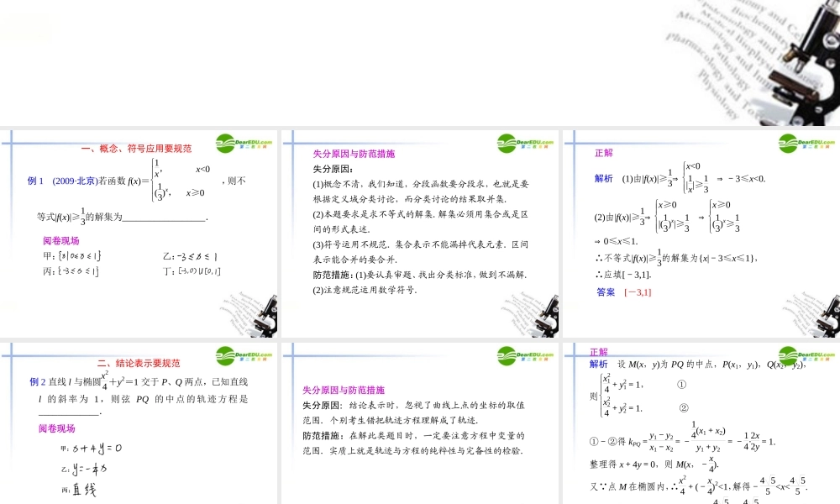Click the blue label 例 2
Screen dimensions: 840x504
click(38, 382)
